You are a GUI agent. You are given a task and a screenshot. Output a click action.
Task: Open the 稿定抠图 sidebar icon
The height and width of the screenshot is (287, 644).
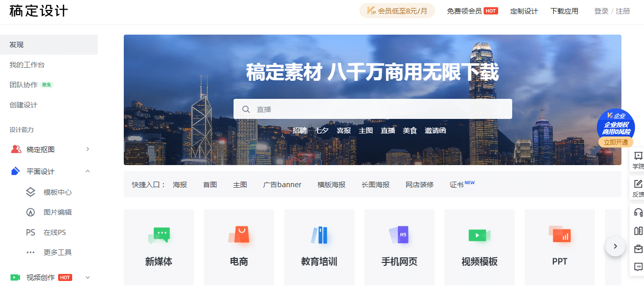[16, 149]
